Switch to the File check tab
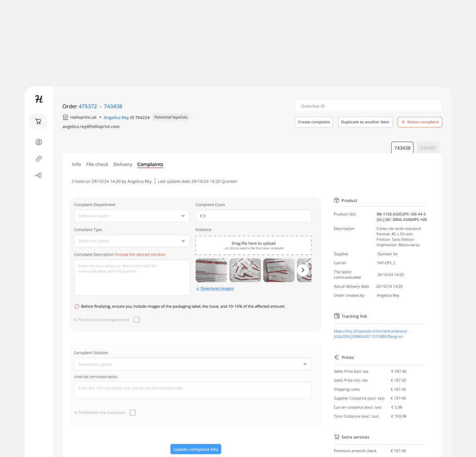The height and width of the screenshot is (457, 476). 97,164
